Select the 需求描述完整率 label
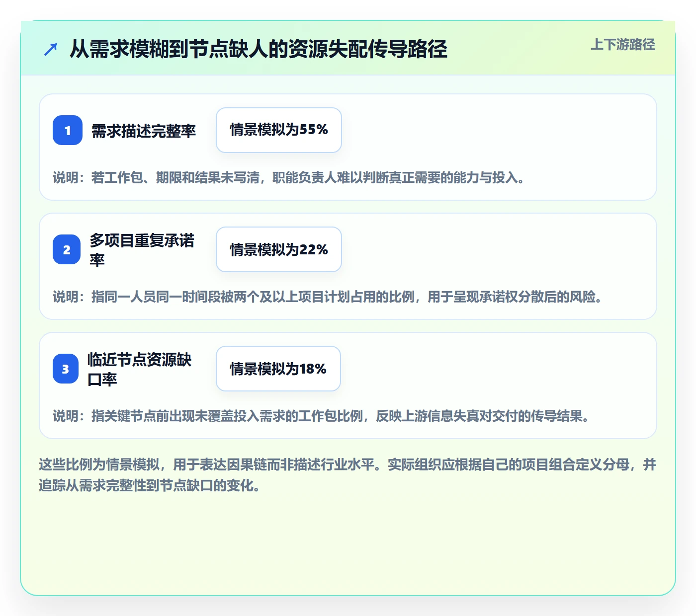The width and height of the screenshot is (696, 616). pyautogui.click(x=144, y=131)
